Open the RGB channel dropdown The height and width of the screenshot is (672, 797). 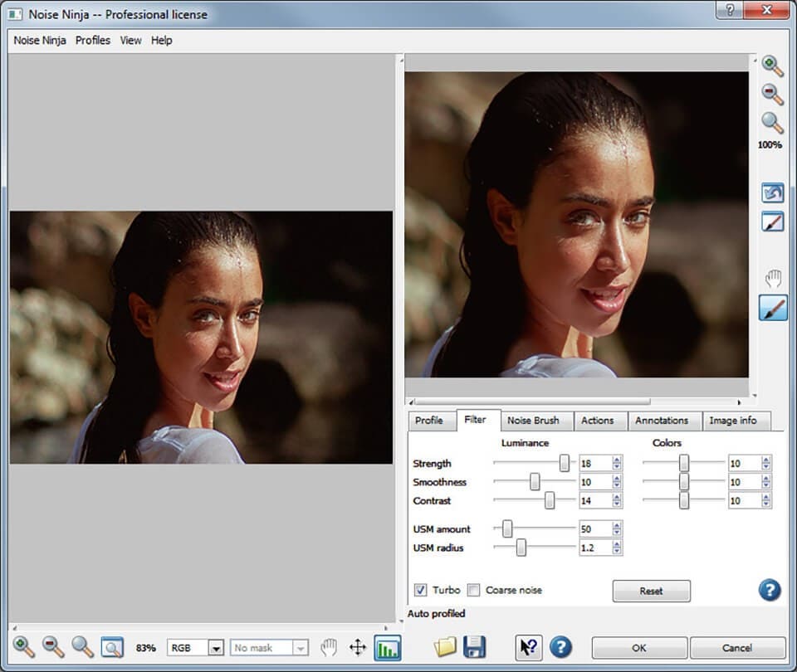[216, 648]
